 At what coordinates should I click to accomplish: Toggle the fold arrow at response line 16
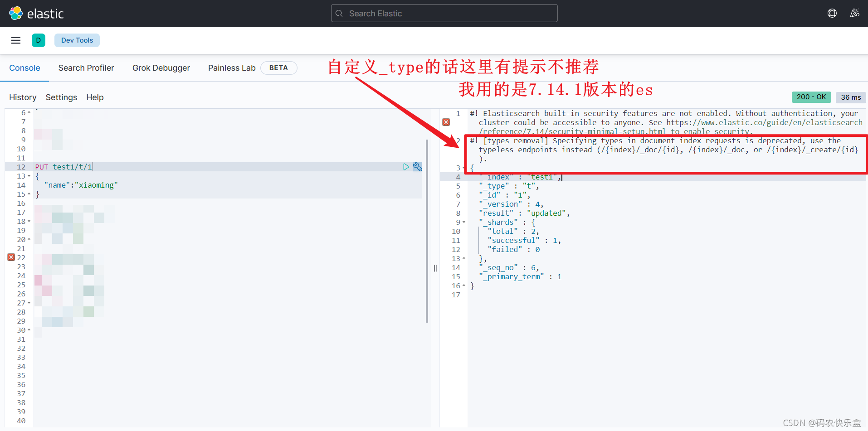click(464, 286)
